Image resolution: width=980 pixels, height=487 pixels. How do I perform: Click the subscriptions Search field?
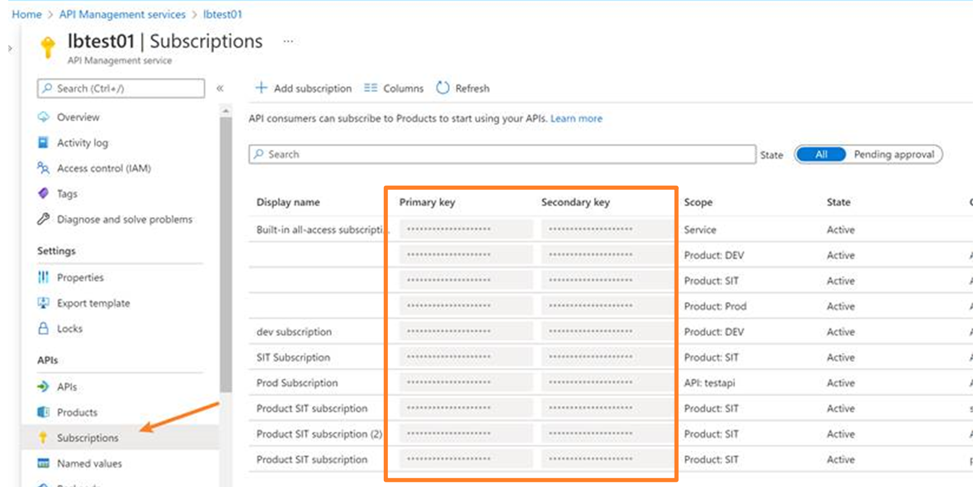click(501, 154)
